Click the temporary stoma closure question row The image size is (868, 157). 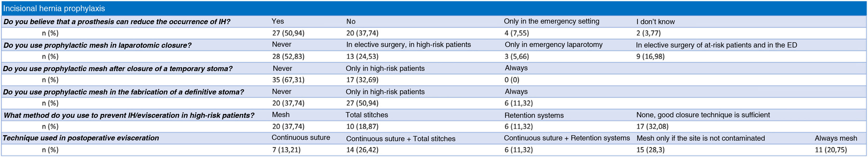[x=118, y=69]
